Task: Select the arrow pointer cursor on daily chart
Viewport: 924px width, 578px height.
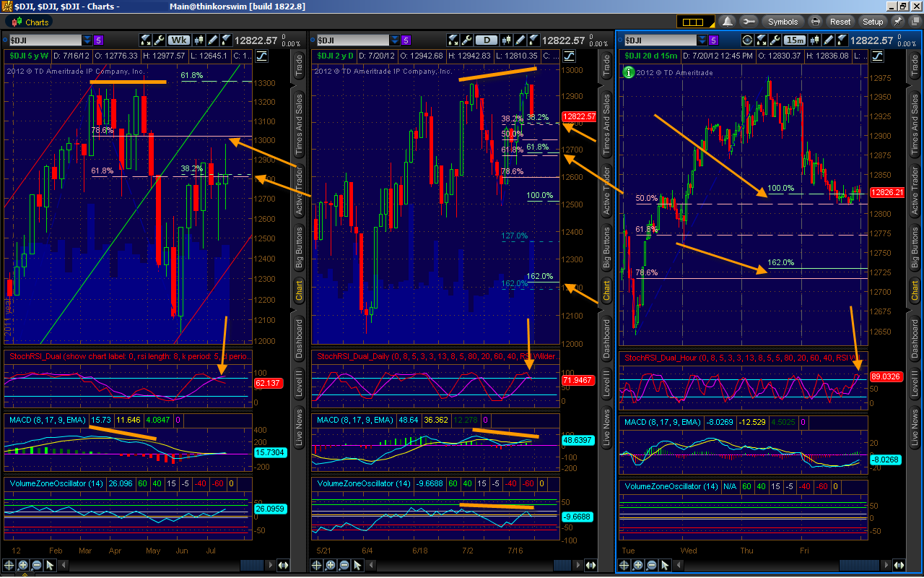Action: point(357,566)
